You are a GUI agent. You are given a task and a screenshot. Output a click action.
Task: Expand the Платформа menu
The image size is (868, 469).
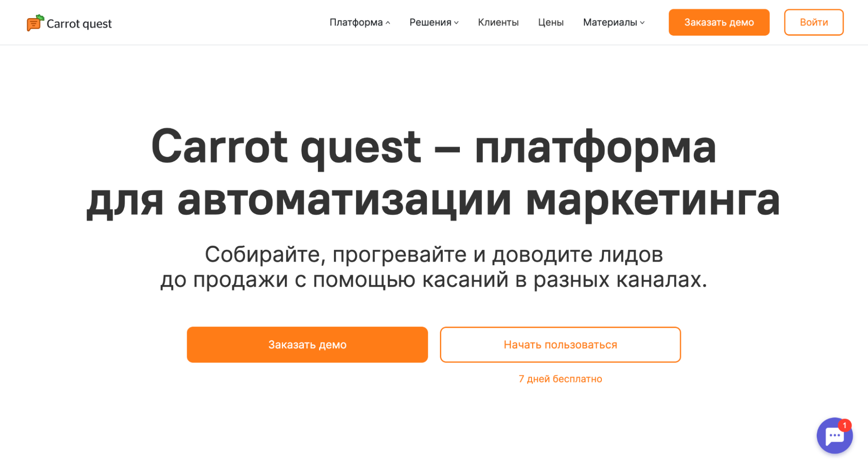pyautogui.click(x=360, y=22)
